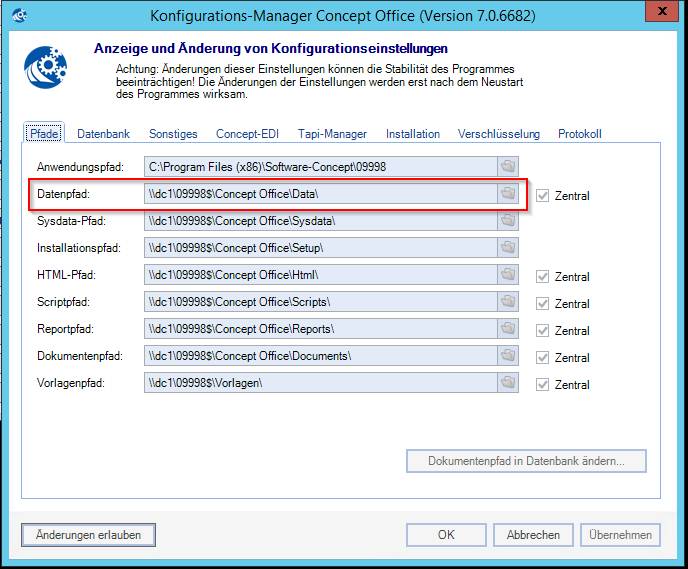Confirm with the OK button

446,535
